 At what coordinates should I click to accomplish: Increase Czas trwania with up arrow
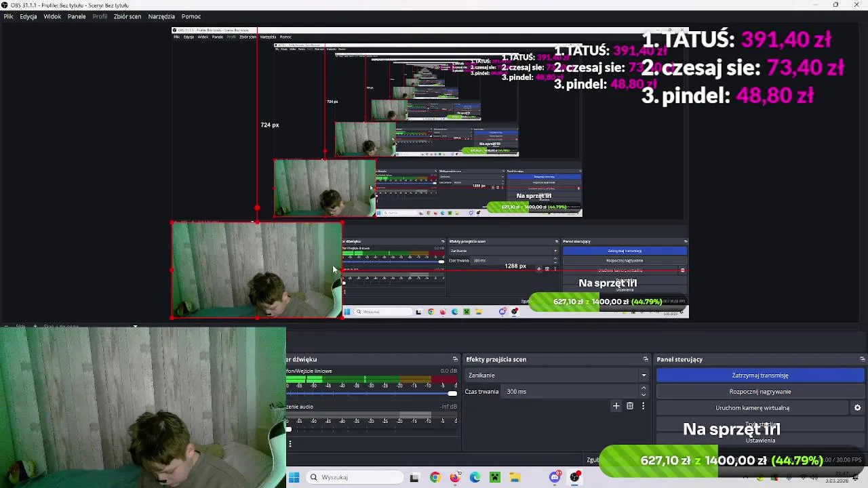click(x=644, y=388)
